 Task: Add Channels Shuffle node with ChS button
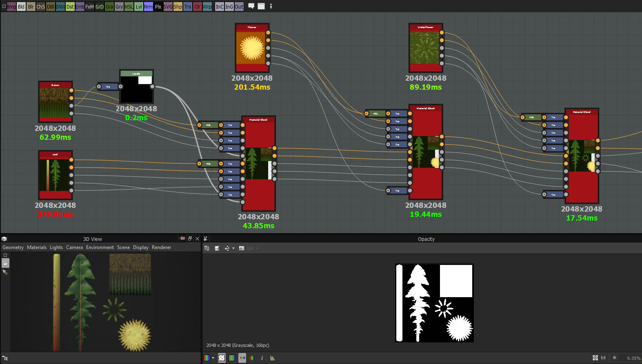coord(41,7)
